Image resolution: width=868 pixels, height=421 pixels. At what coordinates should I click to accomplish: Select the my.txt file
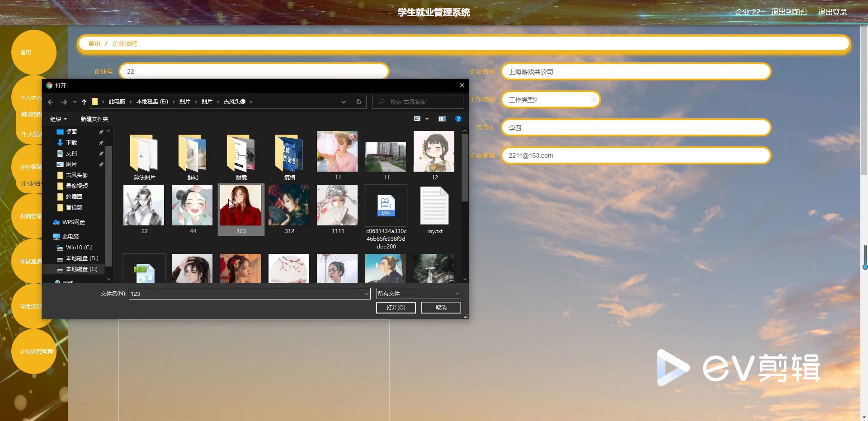[x=434, y=210]
